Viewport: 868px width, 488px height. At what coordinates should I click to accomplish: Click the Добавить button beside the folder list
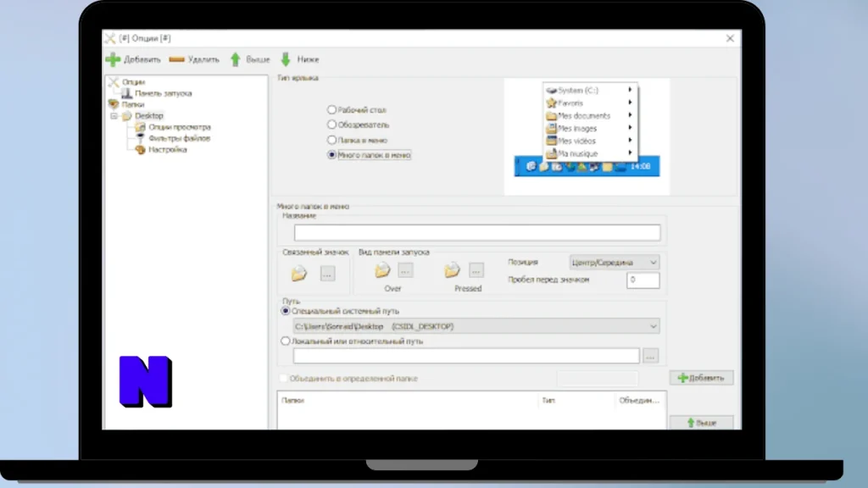click(701, 378)
